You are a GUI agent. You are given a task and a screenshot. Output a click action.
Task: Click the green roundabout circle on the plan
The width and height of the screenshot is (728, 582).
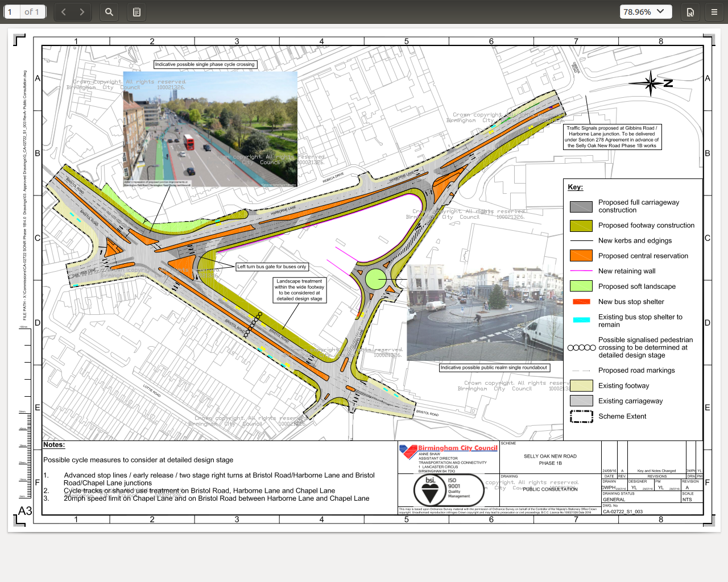[375, 279]
